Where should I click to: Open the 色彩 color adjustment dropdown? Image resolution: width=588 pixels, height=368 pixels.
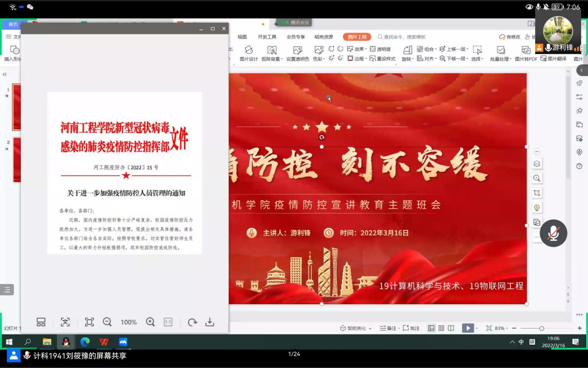point(318,53)
